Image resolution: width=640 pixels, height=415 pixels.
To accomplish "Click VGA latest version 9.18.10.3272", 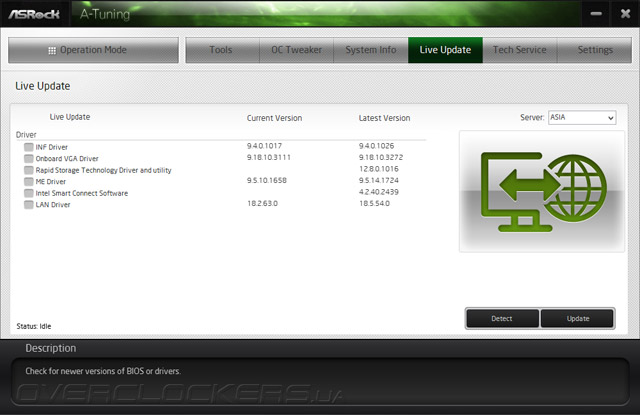I will pyautogui.click(x=381, y=157).
